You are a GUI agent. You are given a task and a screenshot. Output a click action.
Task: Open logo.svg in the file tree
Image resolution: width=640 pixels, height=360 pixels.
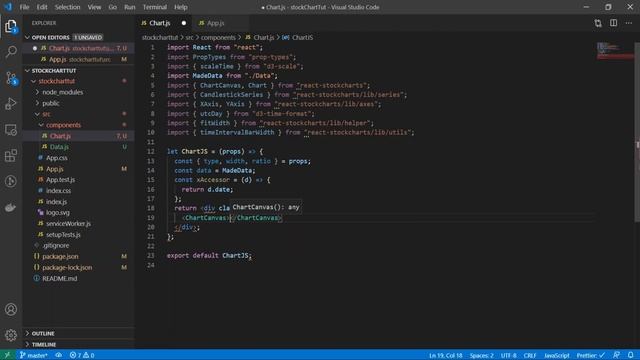[x=58, y=213]
